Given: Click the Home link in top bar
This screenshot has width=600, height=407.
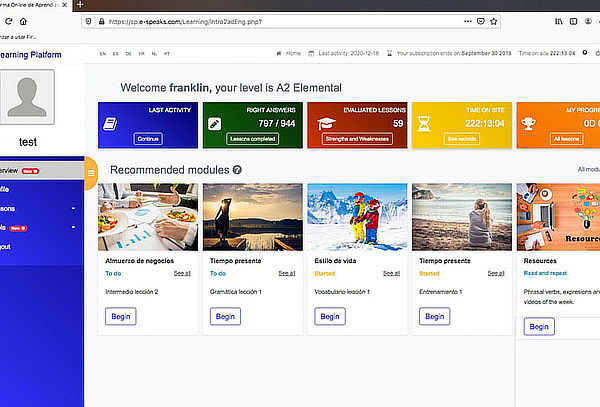Looking at the screenshot, I should pyautogui.click(x=289, y=52).
